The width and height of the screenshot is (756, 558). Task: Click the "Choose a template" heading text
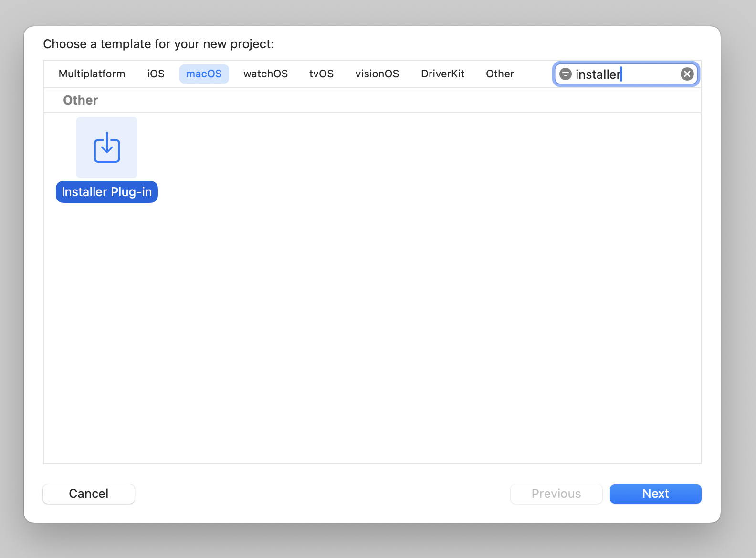coord(158,44)
